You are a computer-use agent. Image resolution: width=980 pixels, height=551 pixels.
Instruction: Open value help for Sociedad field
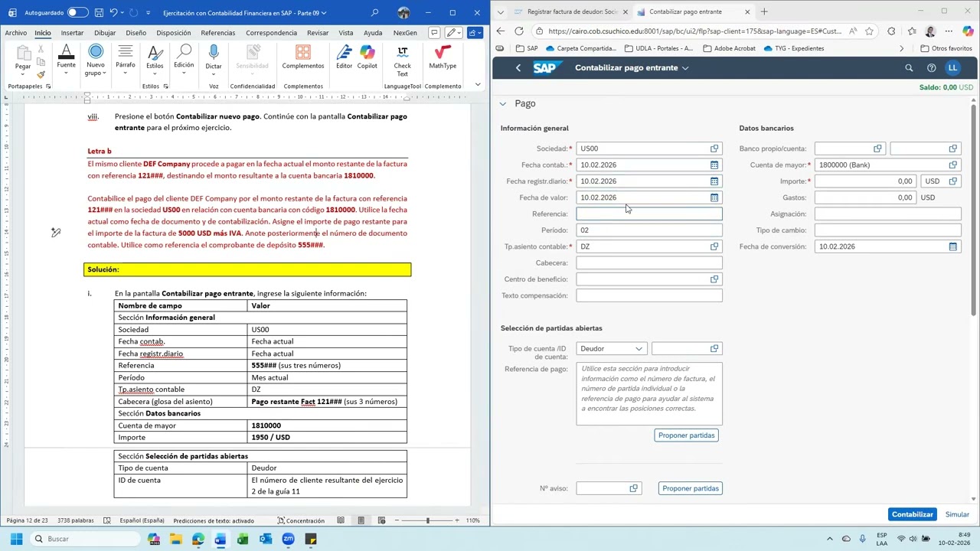(714, 148)
